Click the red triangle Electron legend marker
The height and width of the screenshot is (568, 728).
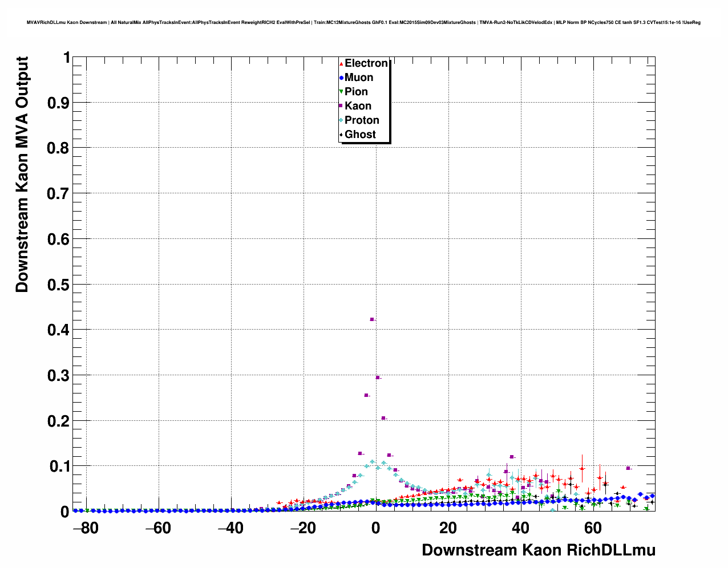[341, 63]
